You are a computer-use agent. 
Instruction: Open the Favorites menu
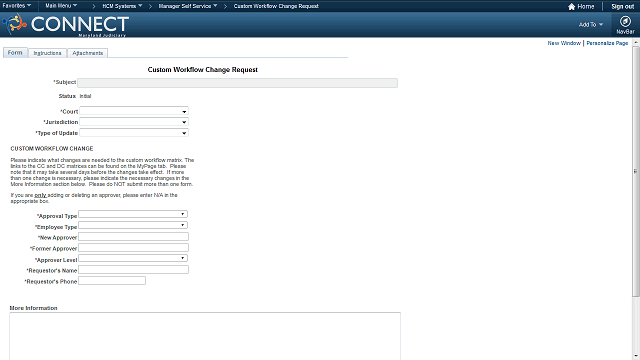coord(17,6)
